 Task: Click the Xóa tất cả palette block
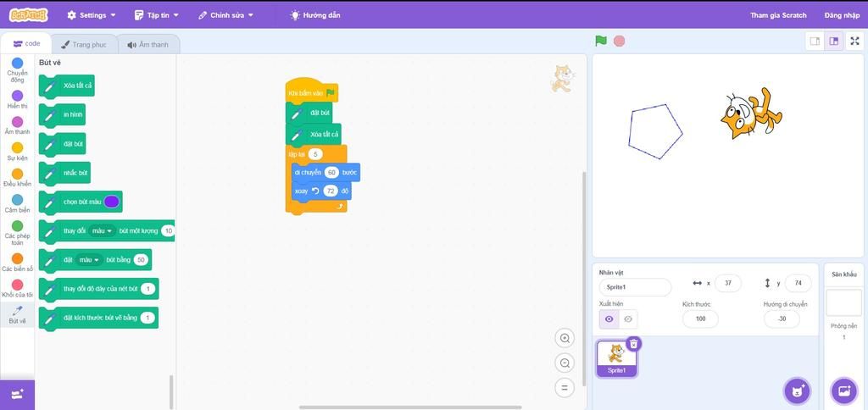coord(67,86)
